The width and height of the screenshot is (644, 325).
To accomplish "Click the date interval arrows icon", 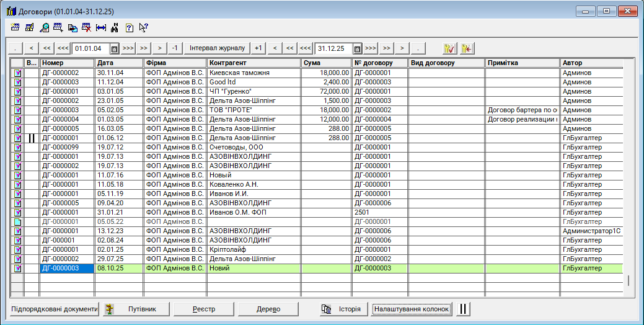I will (x=101, y=27).
